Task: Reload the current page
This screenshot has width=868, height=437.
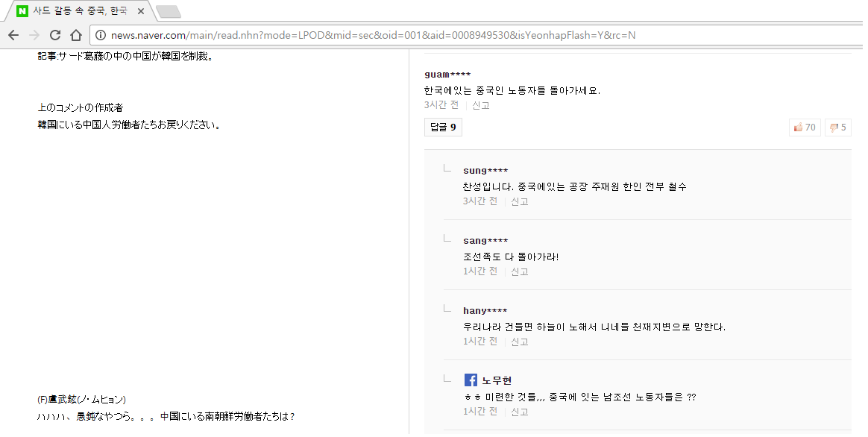Action: pyautogui.click(x=55, y=35)
